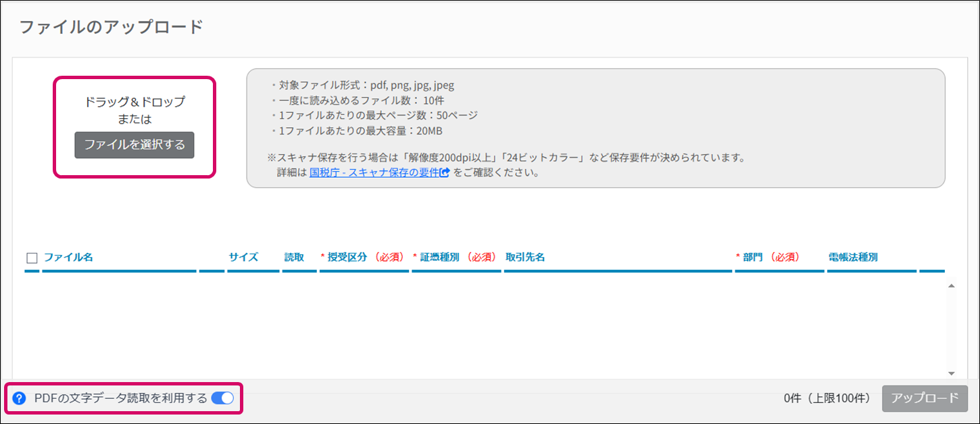Click the 証憑種別 (必須) column header
Screen dimensions: 980x424
pos(456,257)
